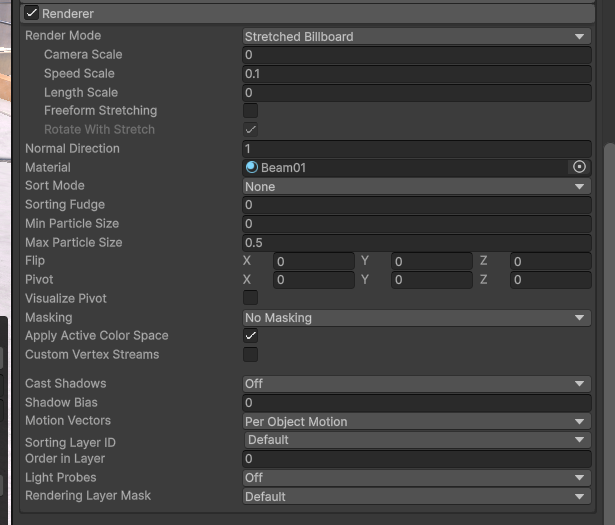Expand the Masking dropdown
The width and height of the screenshot is (615, 525).
[416, 318]
